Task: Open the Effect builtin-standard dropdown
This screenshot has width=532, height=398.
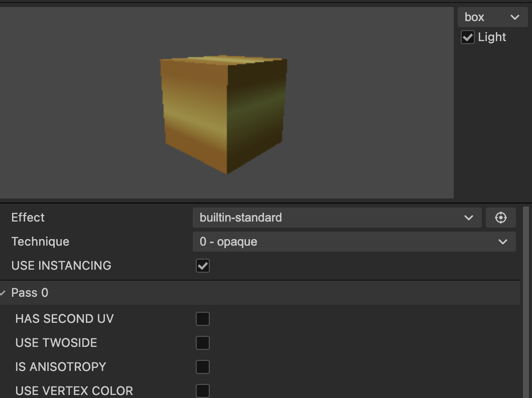Action: (x=337, y=218)
